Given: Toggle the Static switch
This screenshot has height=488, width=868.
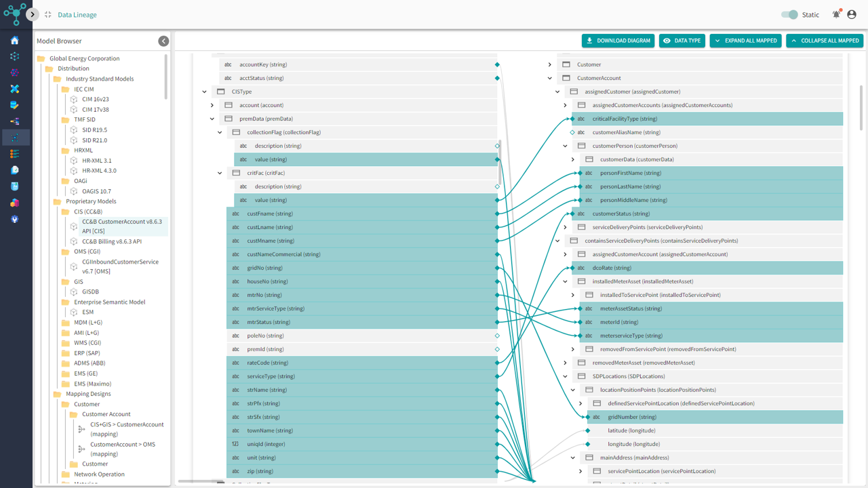Looking at the screenshot, I should pos(789,14).
